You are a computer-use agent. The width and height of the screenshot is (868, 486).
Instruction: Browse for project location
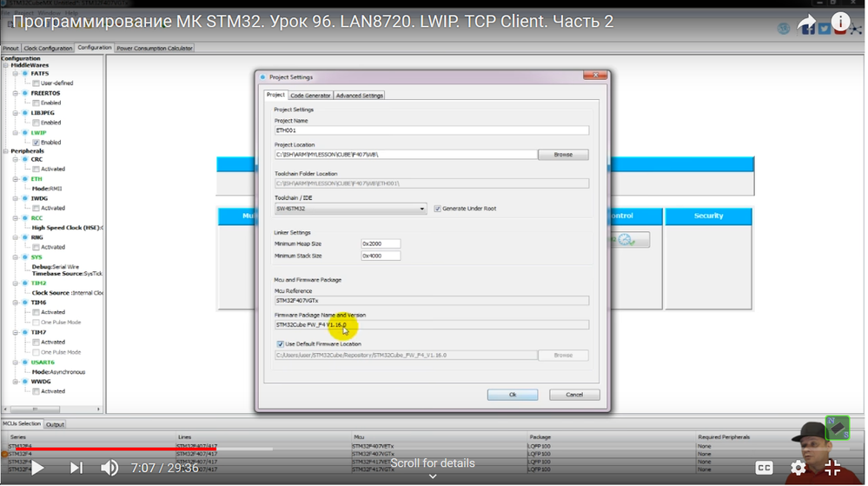coord(563,155)
